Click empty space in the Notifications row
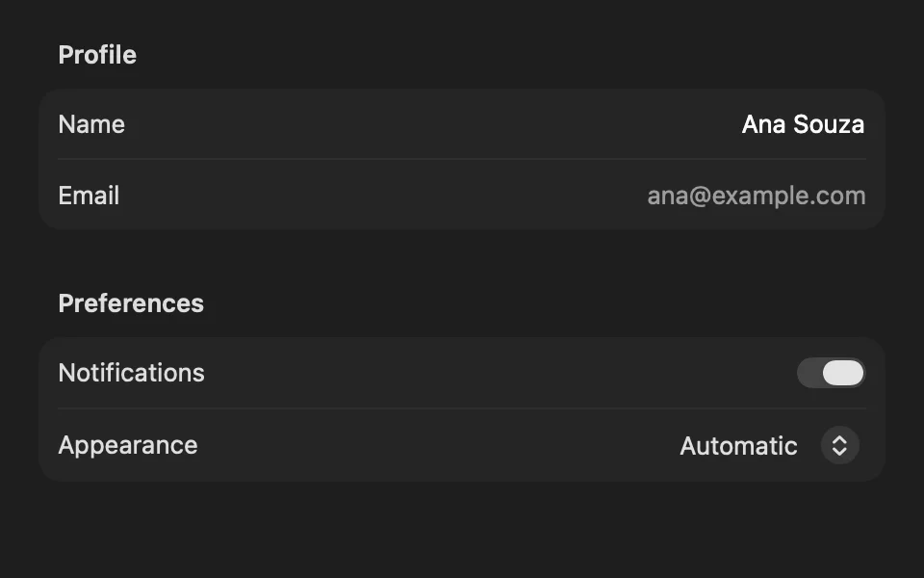 (500, 373)
